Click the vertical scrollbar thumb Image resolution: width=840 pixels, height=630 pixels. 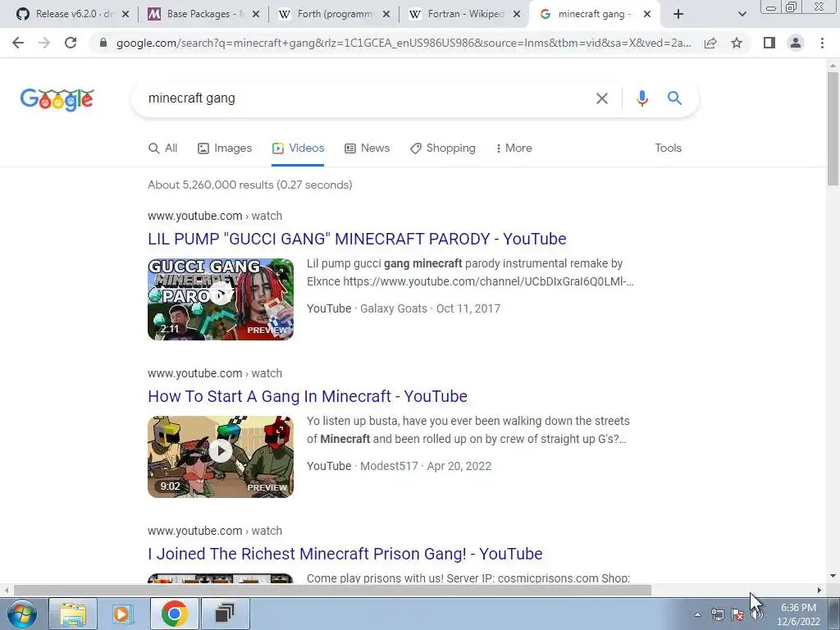point(833,129)
